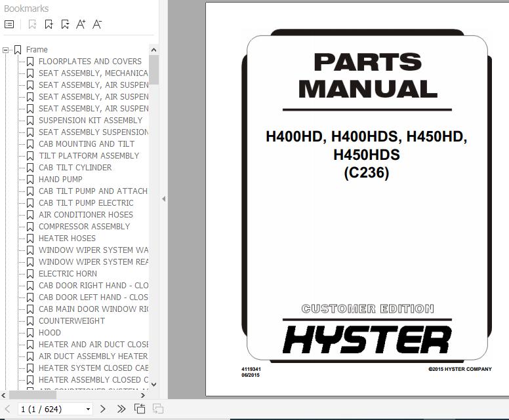Open CAB TILT CYLINDER bookmark
The width and height of the screenshot is (509, 420).
[x=75, y=167]
